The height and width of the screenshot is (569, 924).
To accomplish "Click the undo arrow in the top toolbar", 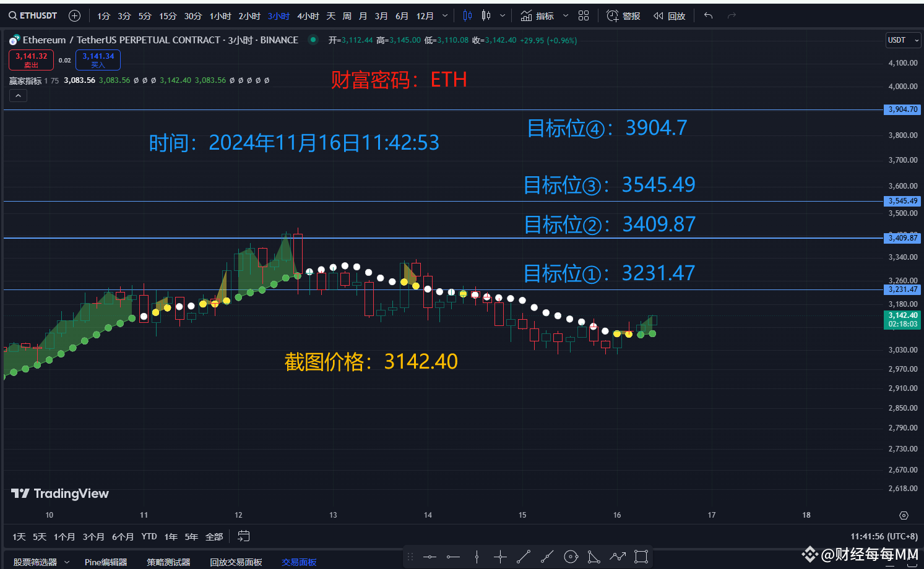I will click(x=708, y=15).
